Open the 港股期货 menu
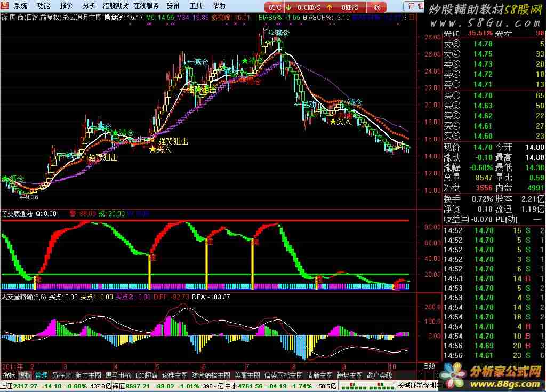546x392 pixels. coord(116,5)
